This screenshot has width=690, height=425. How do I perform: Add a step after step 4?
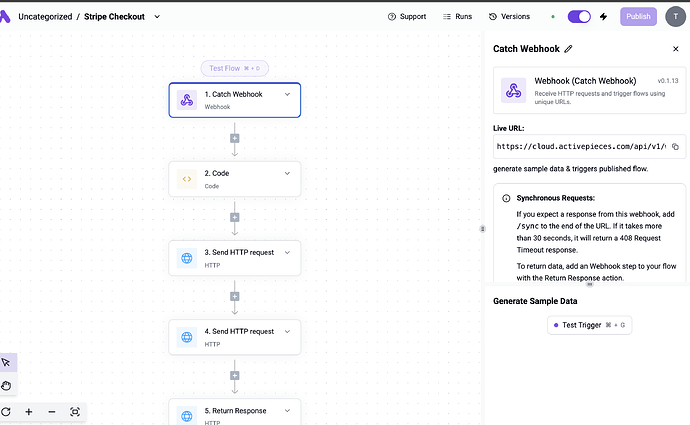pos(235,376)
